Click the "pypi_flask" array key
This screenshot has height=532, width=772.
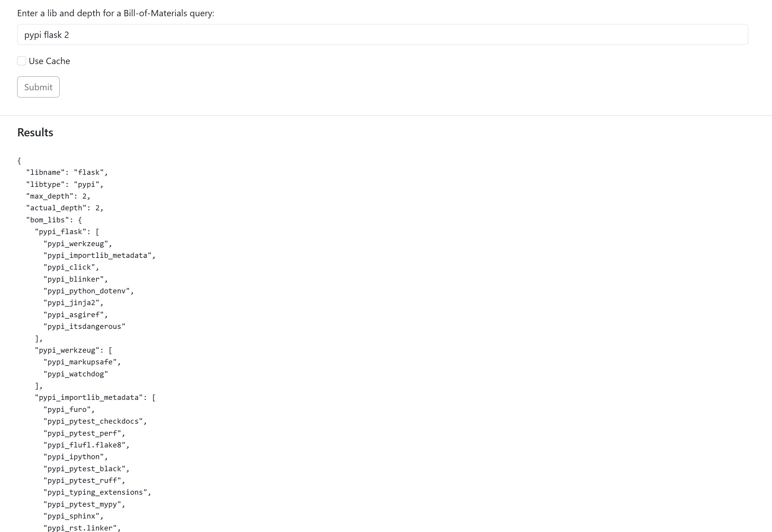click(67, 232)
